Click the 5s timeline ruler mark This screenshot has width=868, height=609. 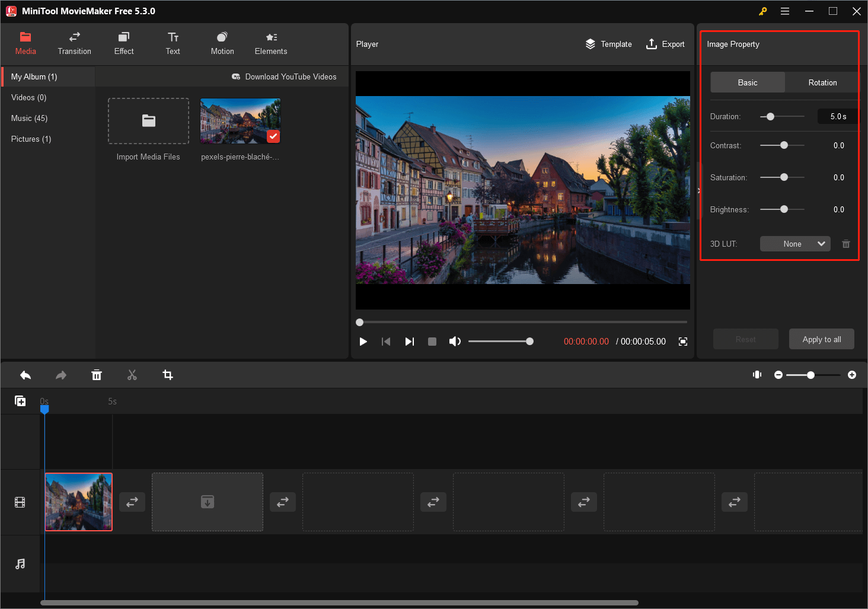(x=112, y=401)
